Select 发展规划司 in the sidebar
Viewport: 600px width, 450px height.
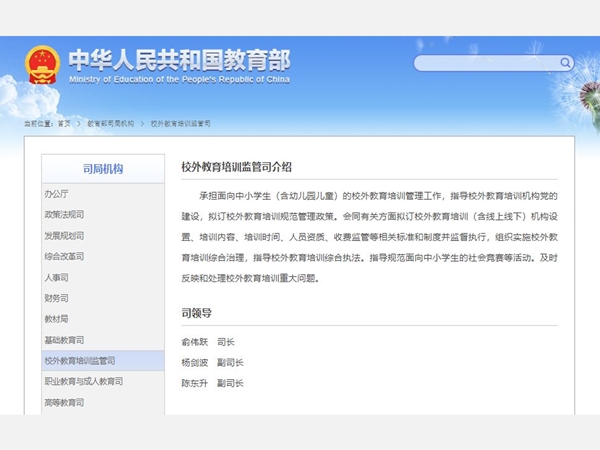103,236
